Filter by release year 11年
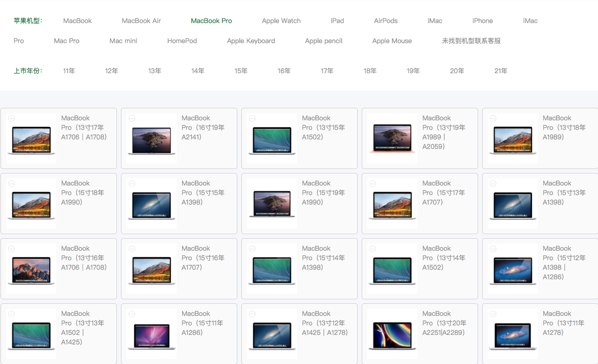Viewport: 598px width, 364px height. tap(69, 71)
